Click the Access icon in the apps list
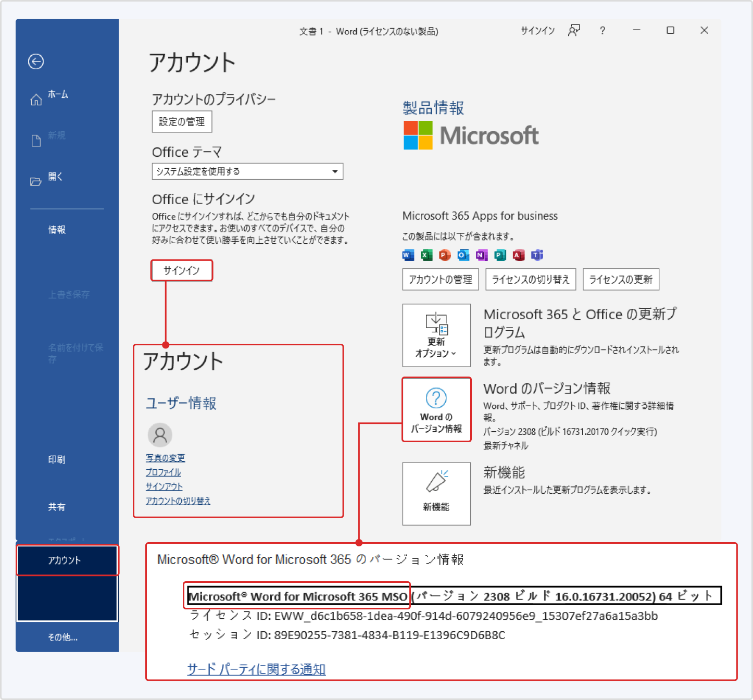The width and height of the screenshot is (753, 700). [518, 255]
